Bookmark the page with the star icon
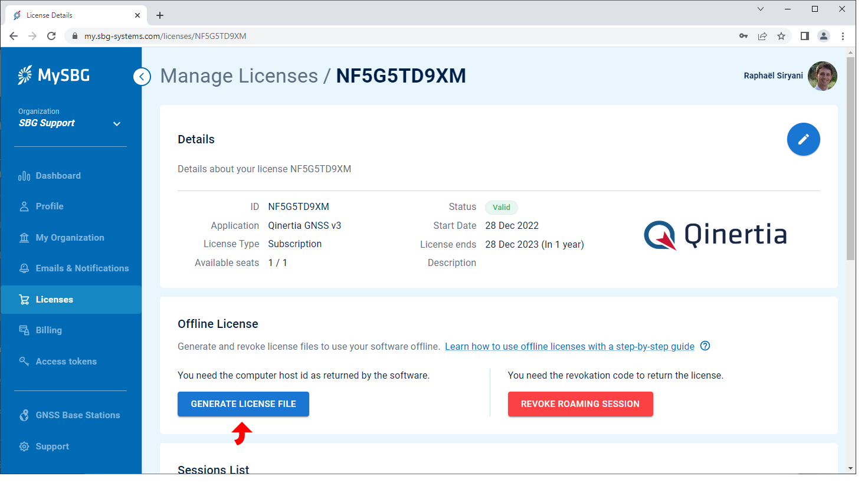This screenshot has width=868, height=486. [x=781, y=36]
